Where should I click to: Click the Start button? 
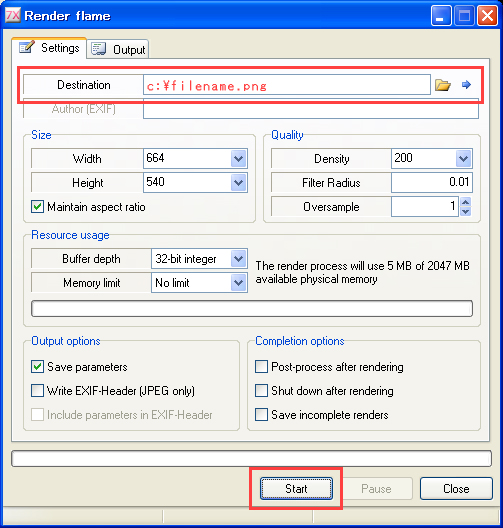[x=296, y=488]
